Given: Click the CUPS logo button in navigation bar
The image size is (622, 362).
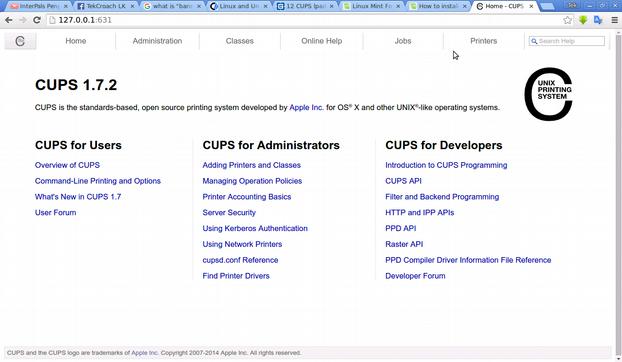Looking at the screenshot, I should pyautogui.click(x=20, y=41).
